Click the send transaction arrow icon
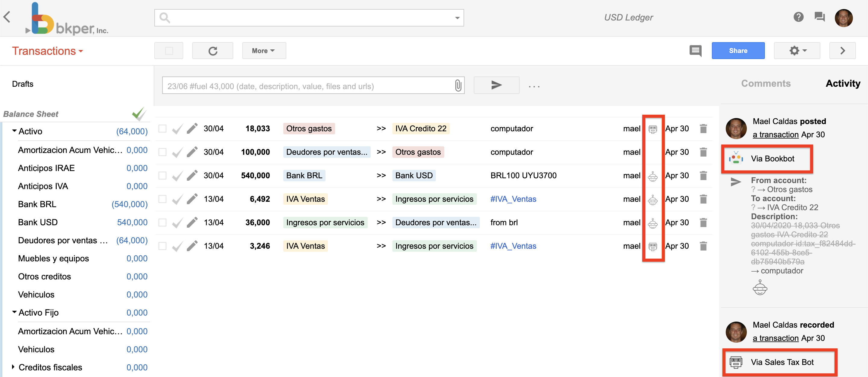 496,85
